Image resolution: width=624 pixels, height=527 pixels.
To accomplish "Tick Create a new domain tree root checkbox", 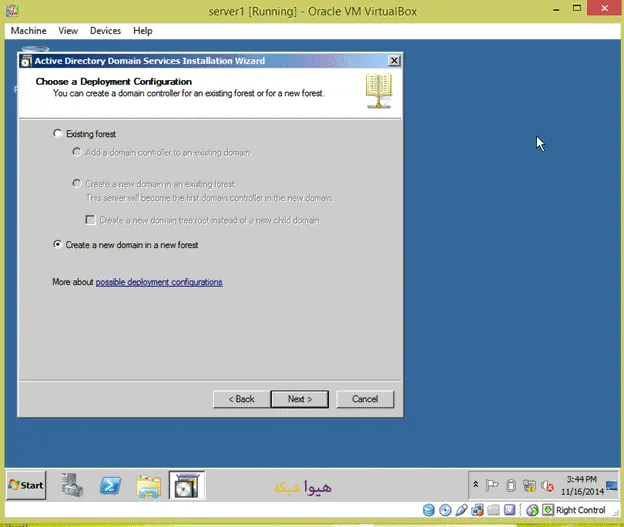I will [x=90, y=220].
